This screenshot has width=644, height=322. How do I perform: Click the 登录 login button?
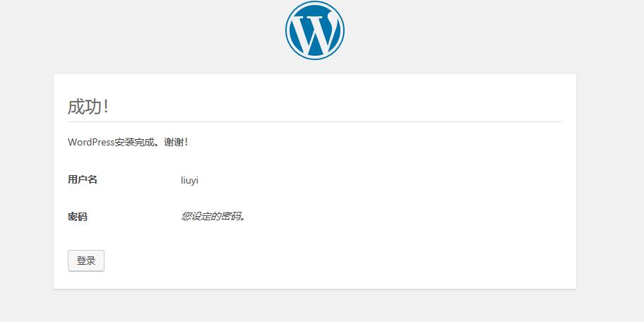pyautogui.click(x=86, y=261)
